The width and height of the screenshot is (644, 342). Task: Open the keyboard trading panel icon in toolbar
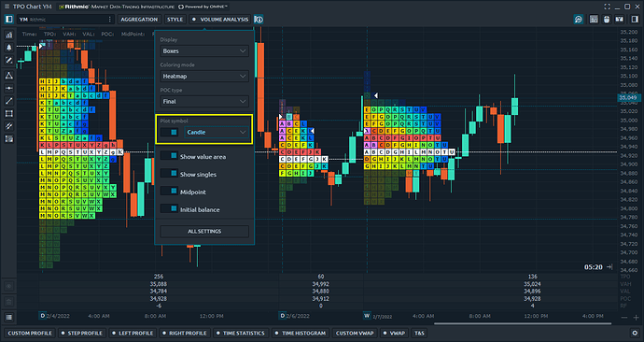594,20
